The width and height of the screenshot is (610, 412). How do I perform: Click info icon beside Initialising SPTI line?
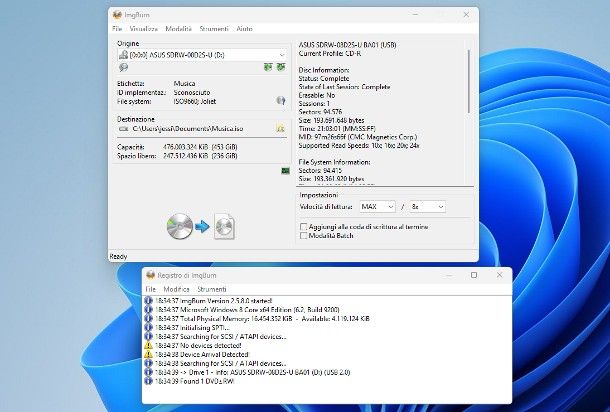tap(148, 328)
